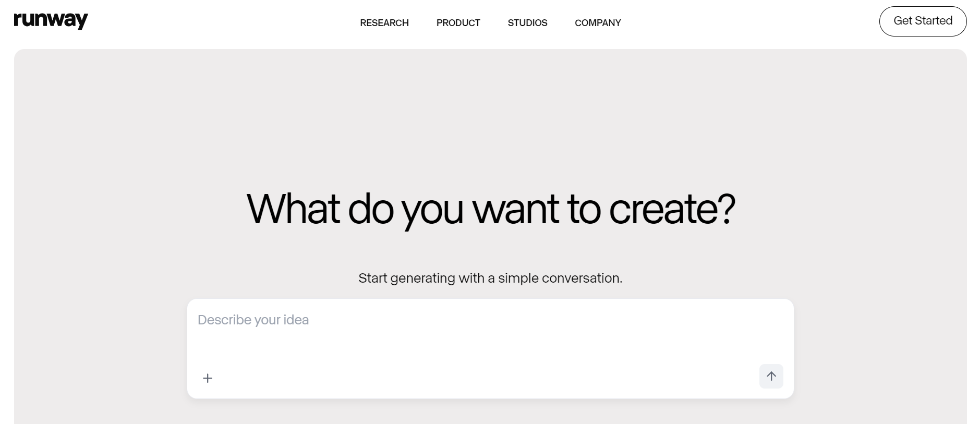Click the plus icon to add attachment
980x424 pixels.
[208, 378]
